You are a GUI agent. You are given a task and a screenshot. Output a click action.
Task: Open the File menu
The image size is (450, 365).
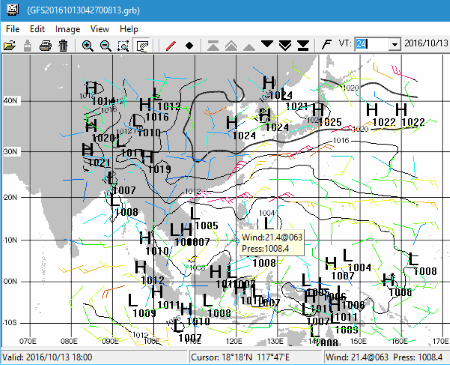[x=12, y=29]
